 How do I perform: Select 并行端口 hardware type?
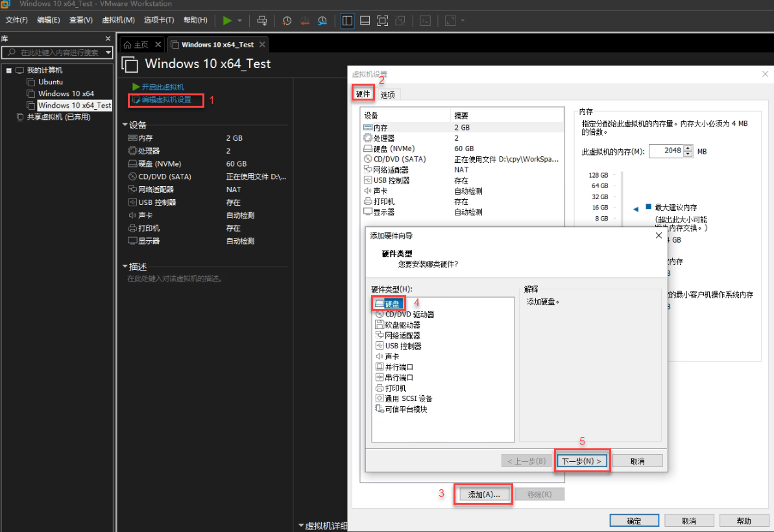pyautogui.click(x=394, y=367)
